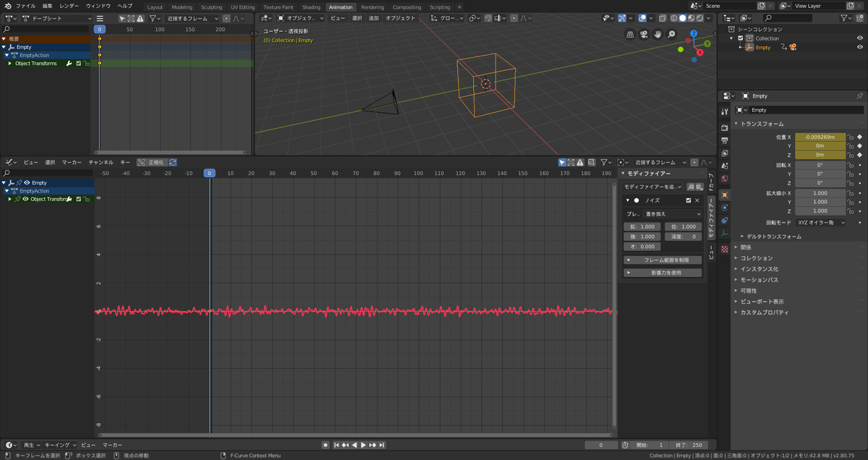The height and width of the screenshot is (460, 868).
Task: Click the end frame 終了 250 field
Action: click(x=689, y=445)
